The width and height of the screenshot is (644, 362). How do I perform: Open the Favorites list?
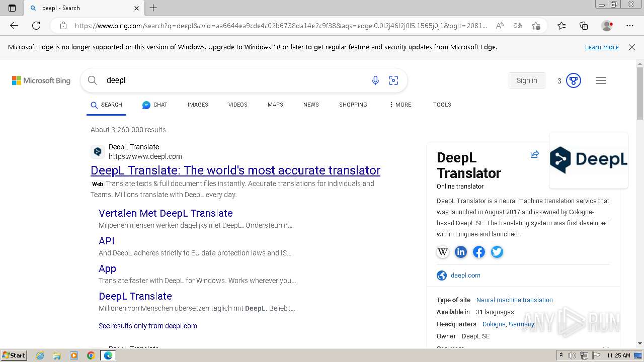(x=561, y=26)
